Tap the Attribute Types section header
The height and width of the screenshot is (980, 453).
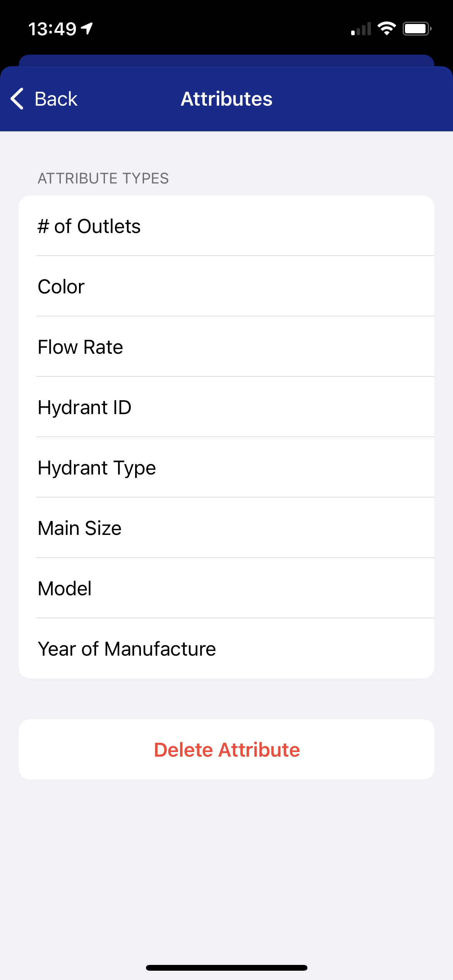click(103, 178)
